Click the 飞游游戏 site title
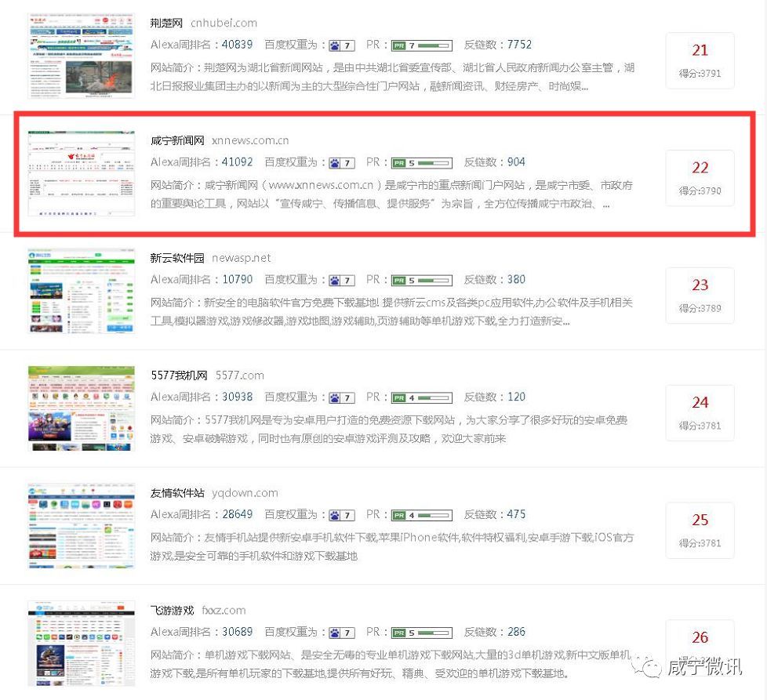 (172, 610)
